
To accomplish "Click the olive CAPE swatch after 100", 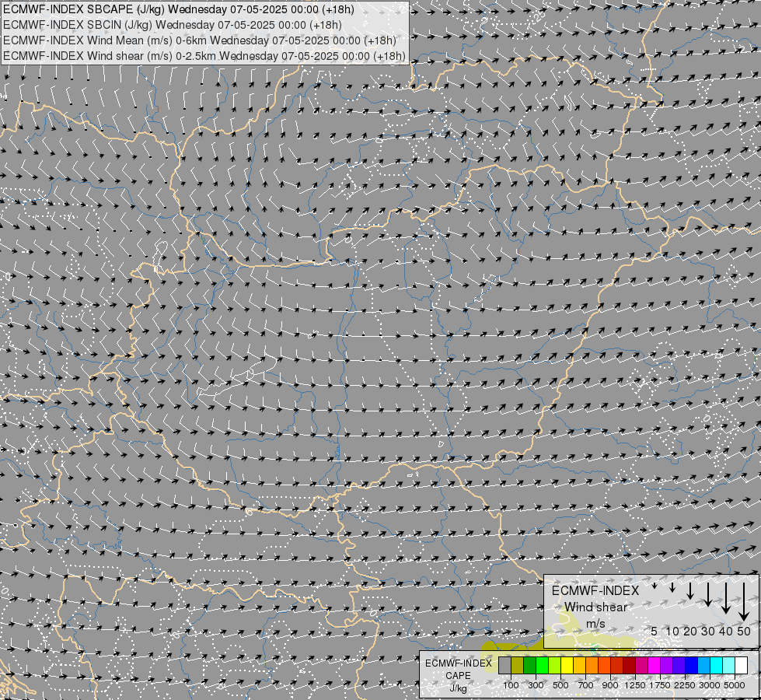I will click(518, 665).
